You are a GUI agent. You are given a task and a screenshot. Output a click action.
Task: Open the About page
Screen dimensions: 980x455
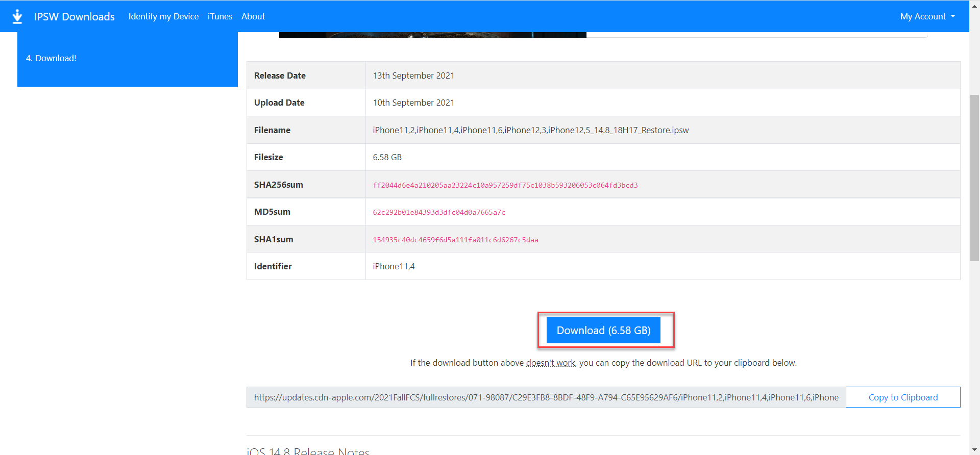click(x=253, y=16)
